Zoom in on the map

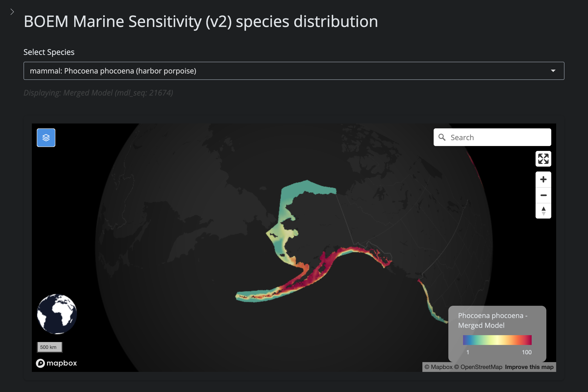(543, 180)
